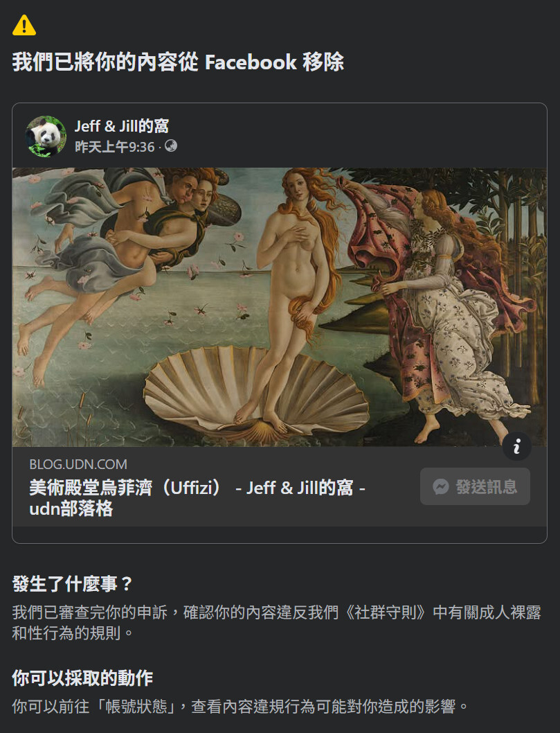Viewport: 560px width, 733px height.
Task: Click the 昨天上午9:36 post timestamp
Action: (114, 147)
